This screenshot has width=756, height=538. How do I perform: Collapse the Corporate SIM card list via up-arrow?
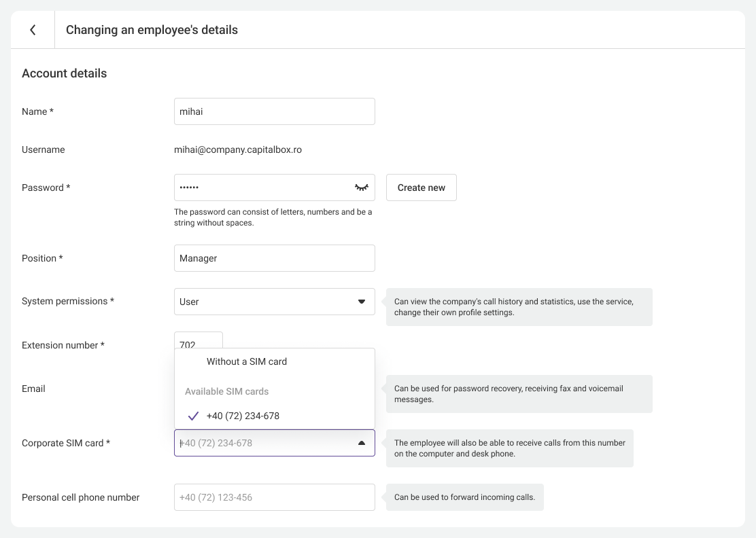(x=362, y=443)
